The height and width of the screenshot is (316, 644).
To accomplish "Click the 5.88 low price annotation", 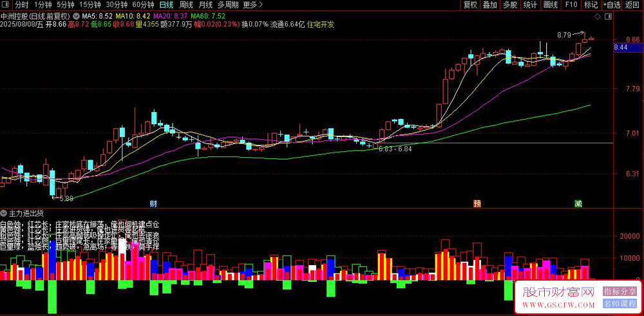I will click(66, 198).
